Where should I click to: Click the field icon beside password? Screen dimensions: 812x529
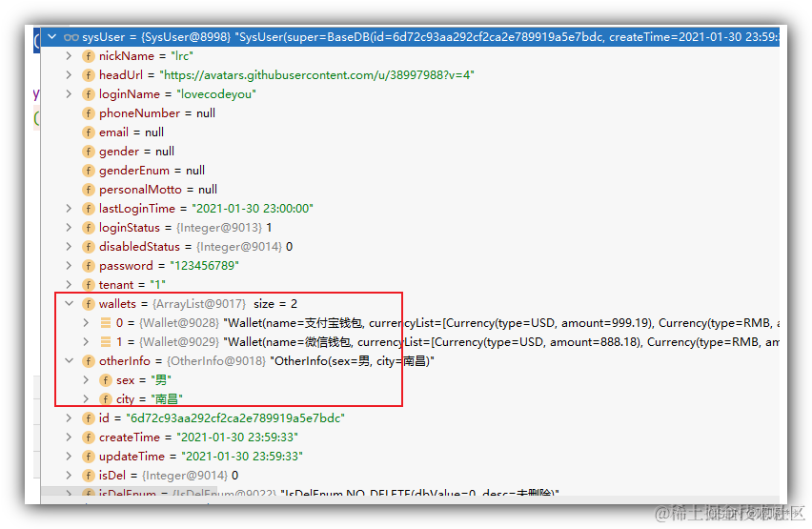pyautogui.click(x=89, y=266)
